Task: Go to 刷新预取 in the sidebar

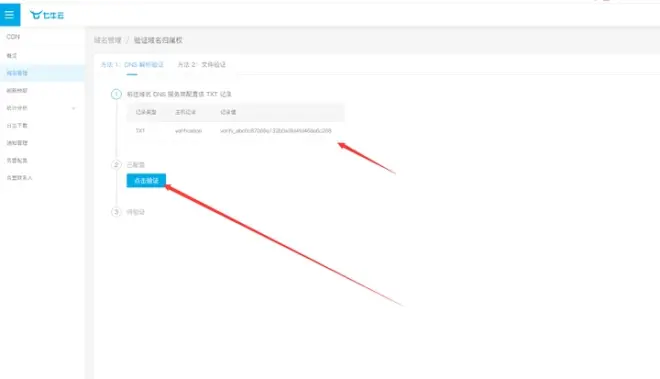Action: [x=17, y=90]
